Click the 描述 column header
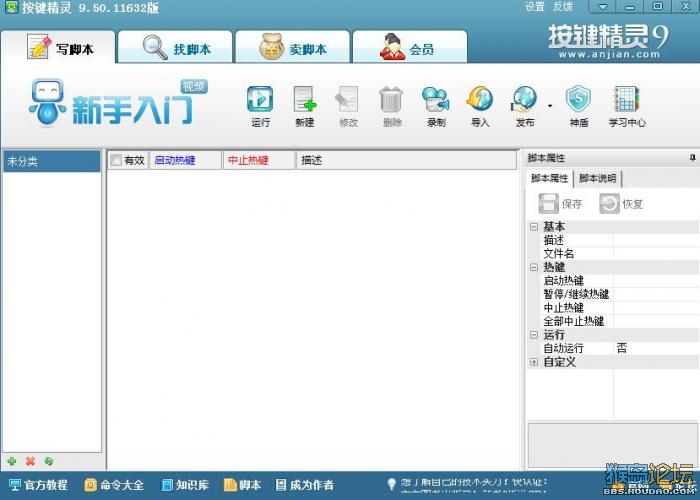 (406, 160)
